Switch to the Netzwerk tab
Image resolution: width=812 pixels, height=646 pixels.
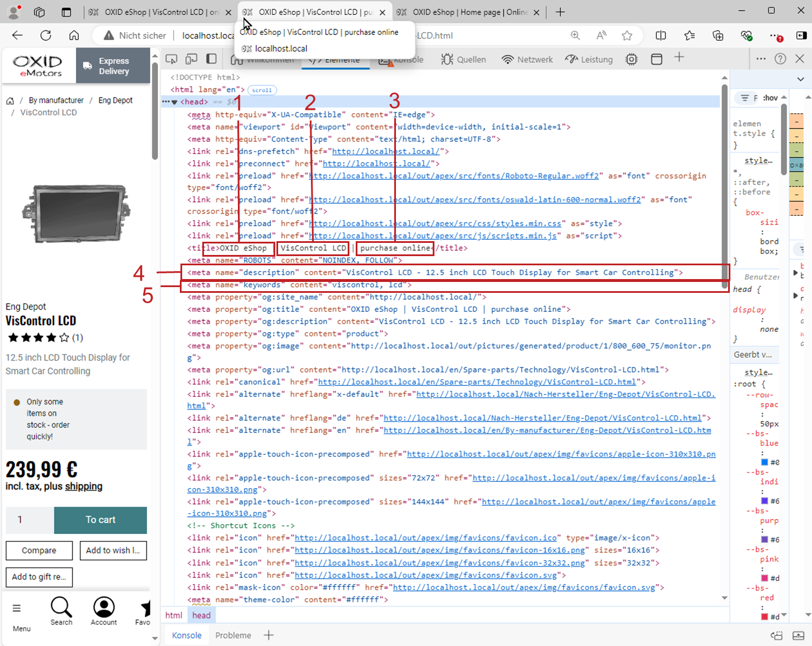527,59
